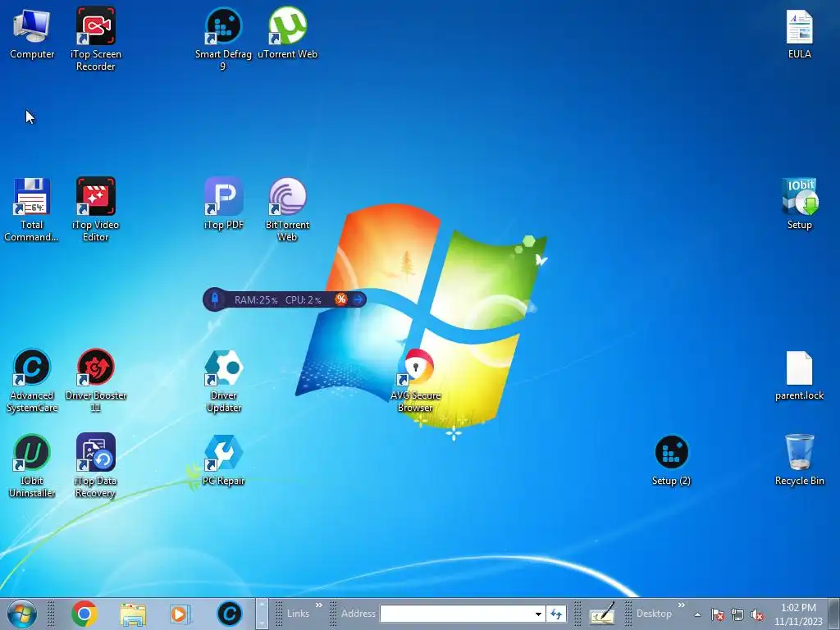Click the rocket boost icon on performance widget

tap(215, 299)
